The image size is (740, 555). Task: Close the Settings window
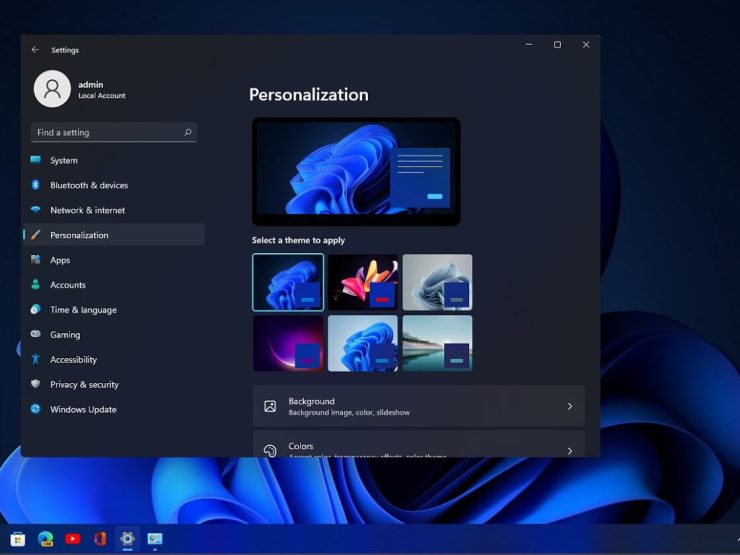point(586,44)
